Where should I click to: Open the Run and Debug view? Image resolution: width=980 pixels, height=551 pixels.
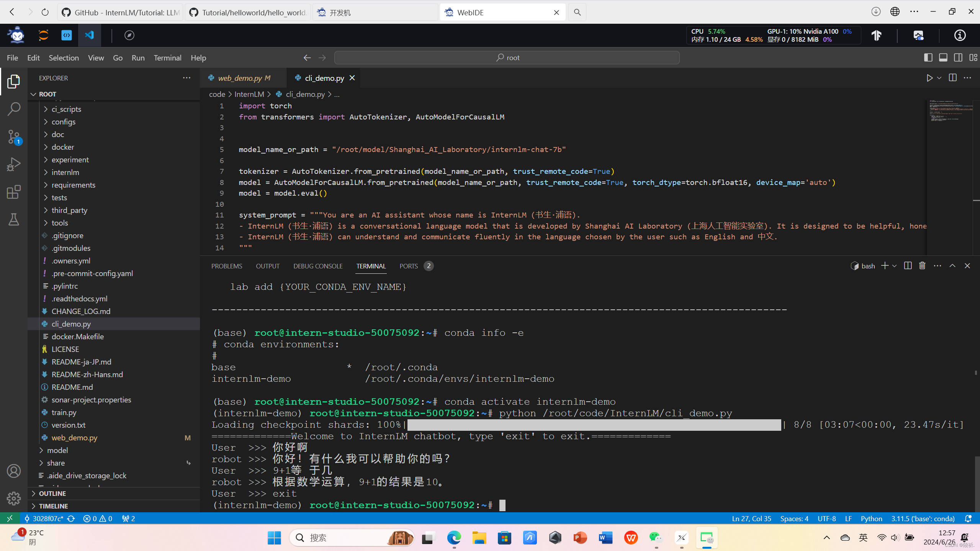(14, 164)
